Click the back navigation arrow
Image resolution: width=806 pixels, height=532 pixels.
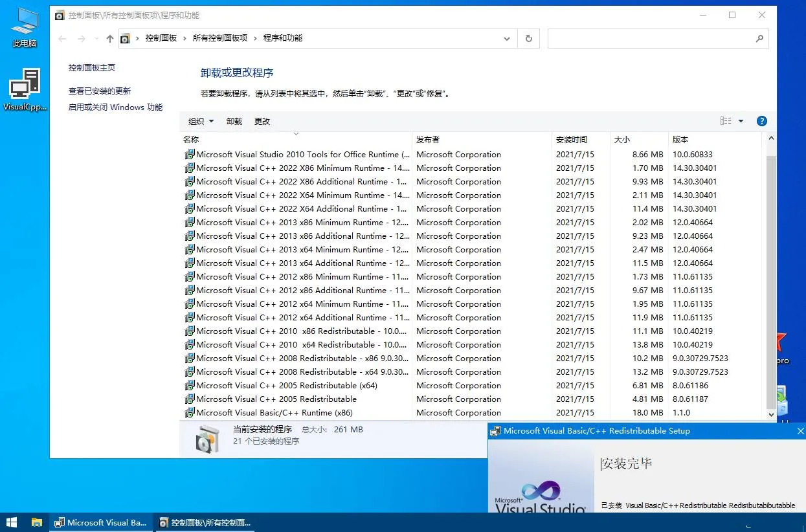pyautogui.click(x=62, y=38)
